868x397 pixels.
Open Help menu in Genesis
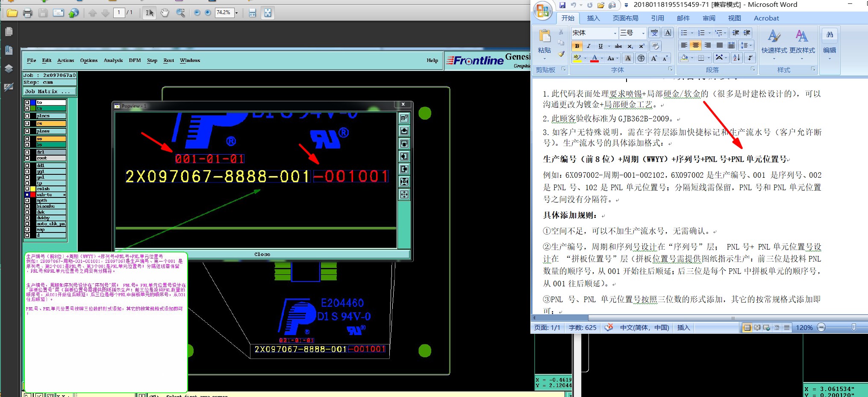432,61
